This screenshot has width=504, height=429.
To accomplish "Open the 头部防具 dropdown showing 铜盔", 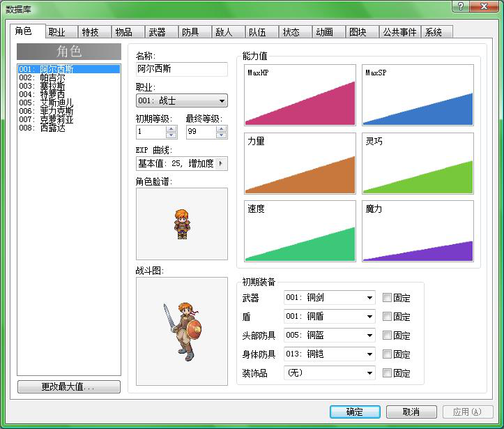I will point(330,335).
